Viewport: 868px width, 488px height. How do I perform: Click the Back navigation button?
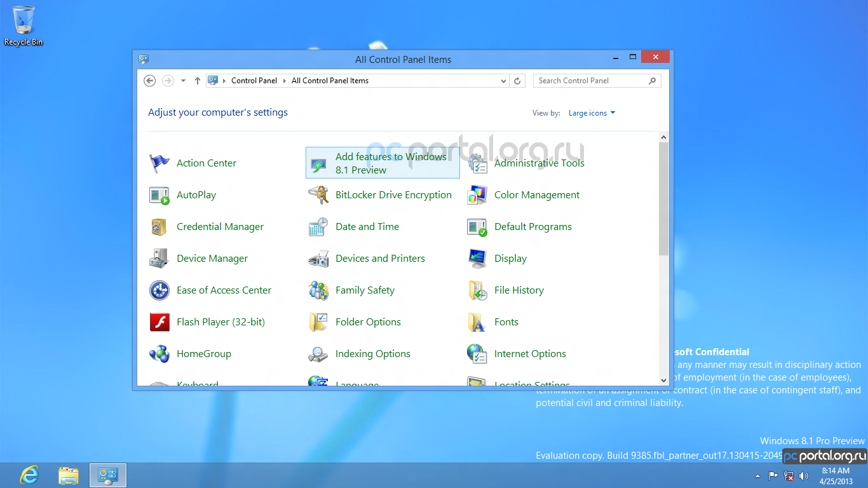tap(149, 81)
